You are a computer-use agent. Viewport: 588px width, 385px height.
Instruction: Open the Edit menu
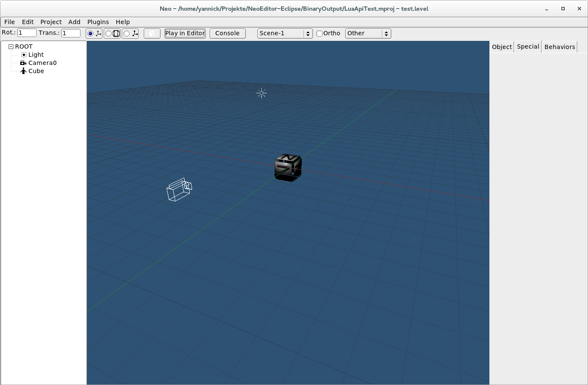coord(28,22)
